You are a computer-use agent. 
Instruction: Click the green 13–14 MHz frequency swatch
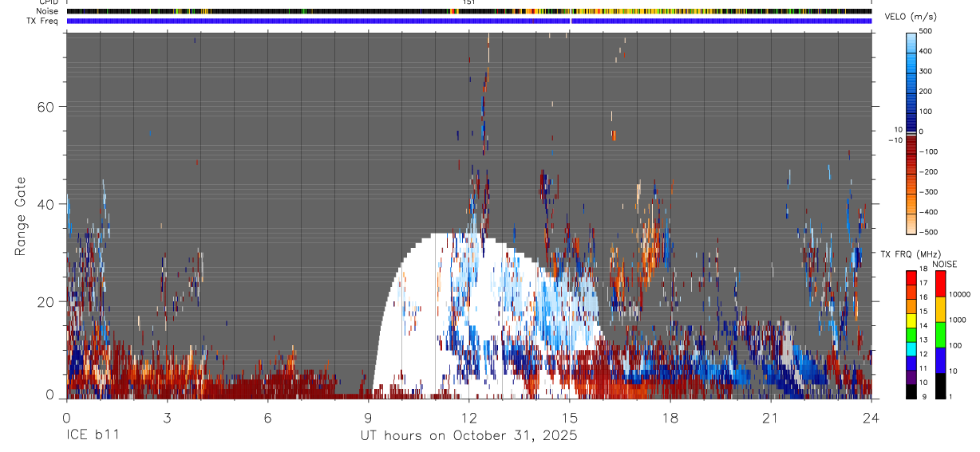(912, 335)
